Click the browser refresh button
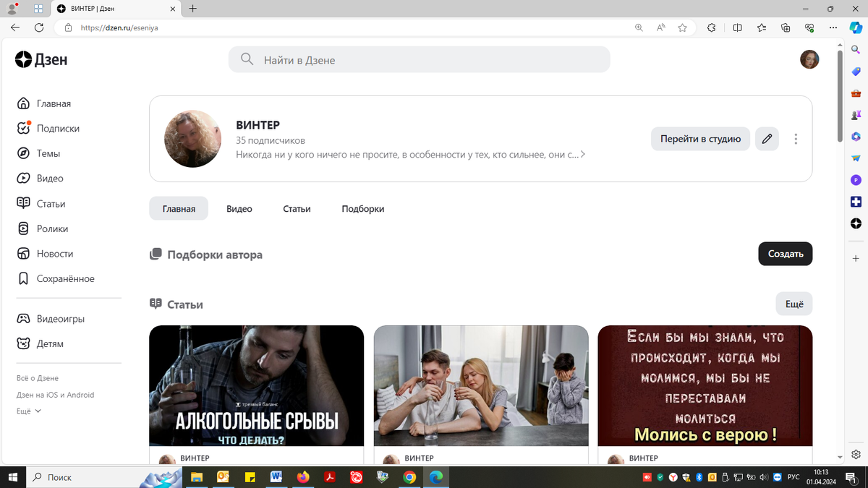The width and height of the screenshot is (868, 488). click(39, 27)
